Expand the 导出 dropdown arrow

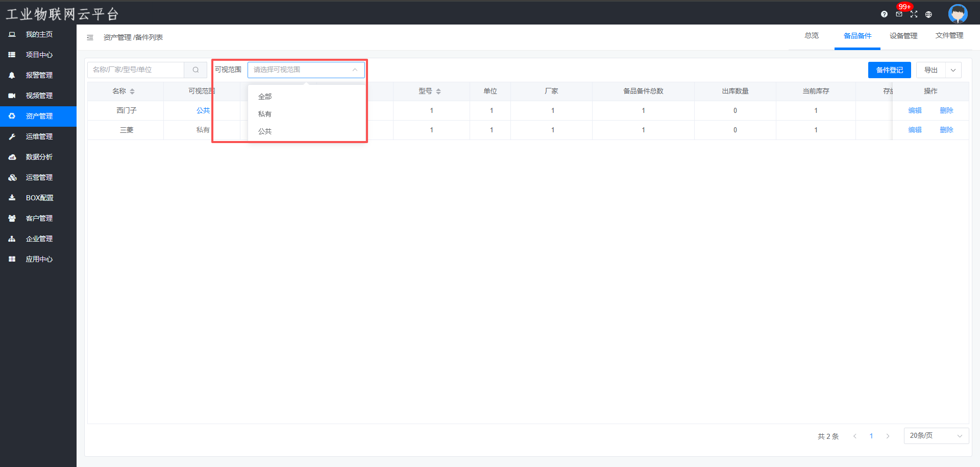coord(953,70)
